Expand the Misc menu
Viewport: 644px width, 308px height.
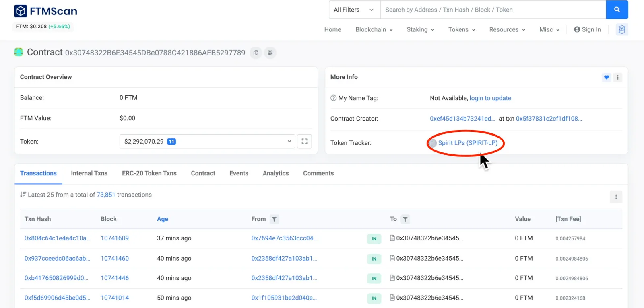coord(549,29)
